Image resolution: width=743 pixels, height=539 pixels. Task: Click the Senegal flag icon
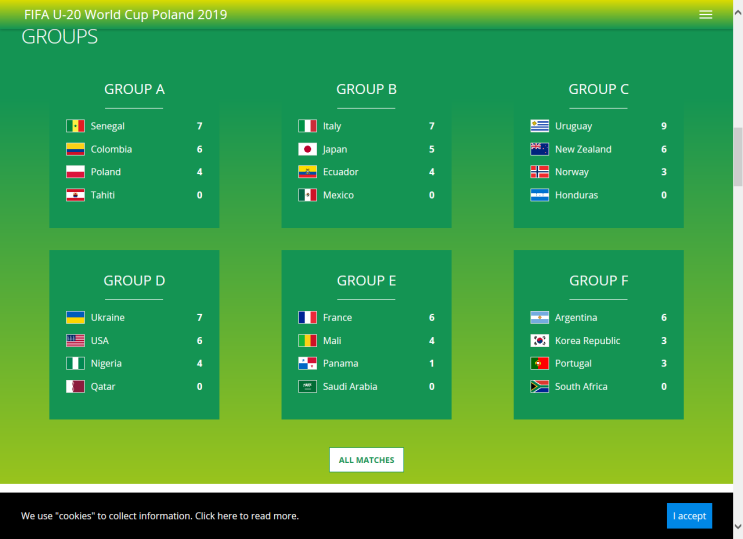[75, 126]
